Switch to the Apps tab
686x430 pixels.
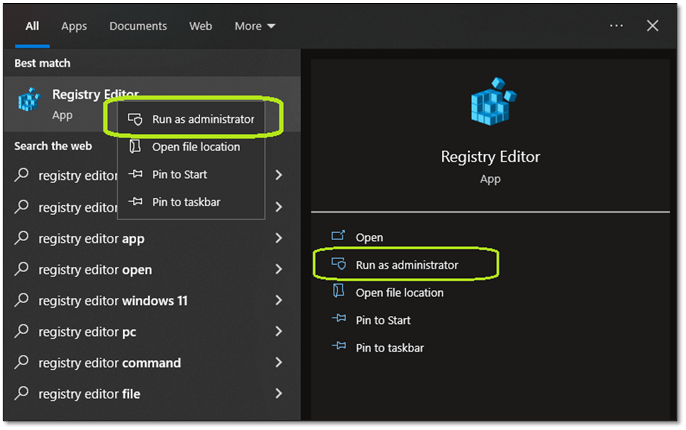click(74, 26)
